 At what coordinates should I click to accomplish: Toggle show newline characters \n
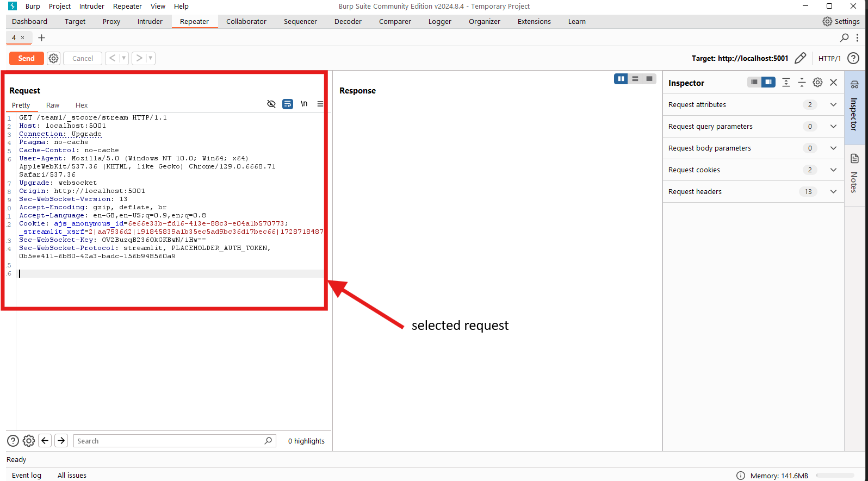[x=304, y=104]
